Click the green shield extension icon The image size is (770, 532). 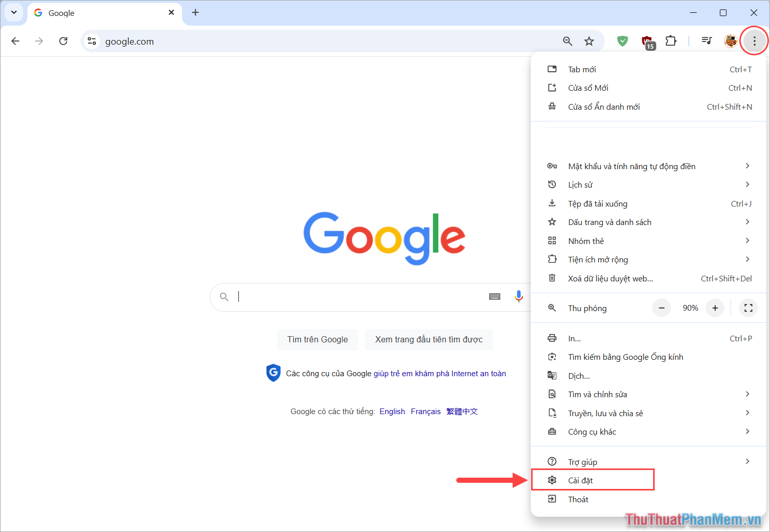tap(622, 41)
